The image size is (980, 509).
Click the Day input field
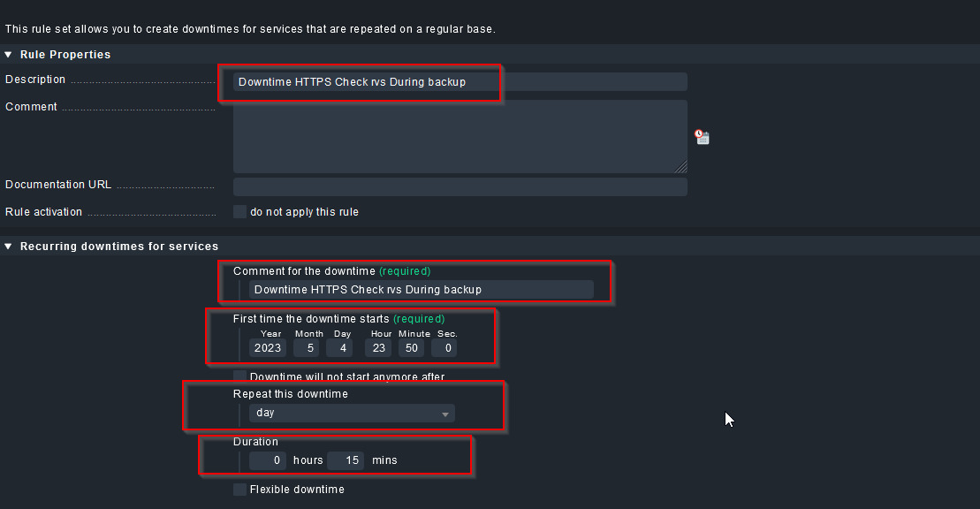pyautogui.click(x=339, y=348)
